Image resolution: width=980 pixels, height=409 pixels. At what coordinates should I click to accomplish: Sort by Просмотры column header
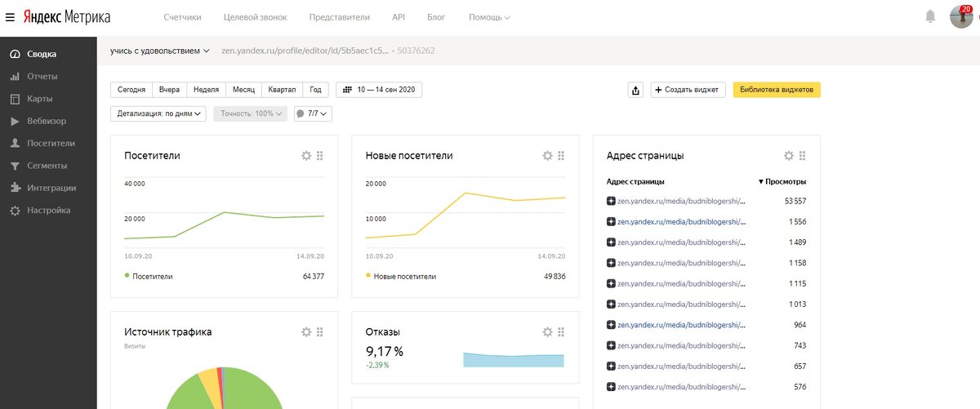pos(782,181)
